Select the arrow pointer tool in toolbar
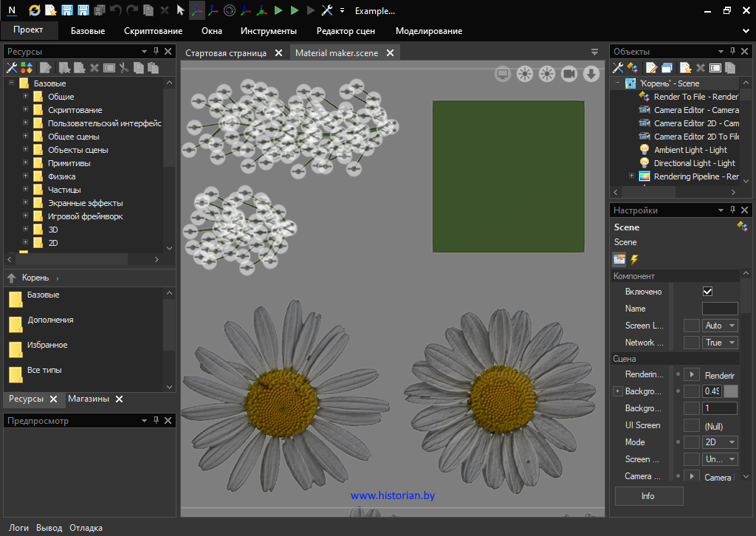Screen dimensions: 756x536 (181, 10)
